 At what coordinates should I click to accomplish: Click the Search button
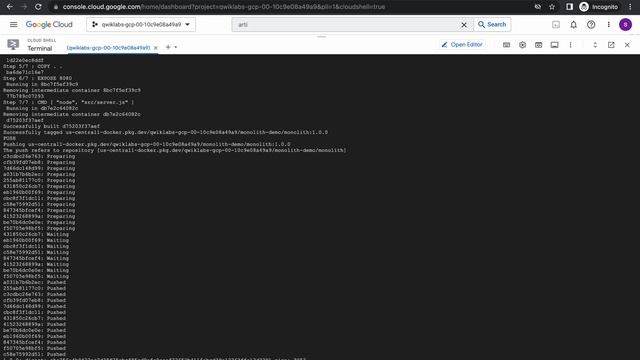(492, 24)
